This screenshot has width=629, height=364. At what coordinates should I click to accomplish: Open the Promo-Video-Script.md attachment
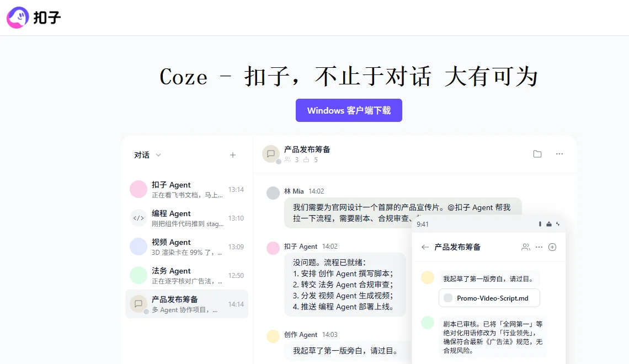[489, 298]
